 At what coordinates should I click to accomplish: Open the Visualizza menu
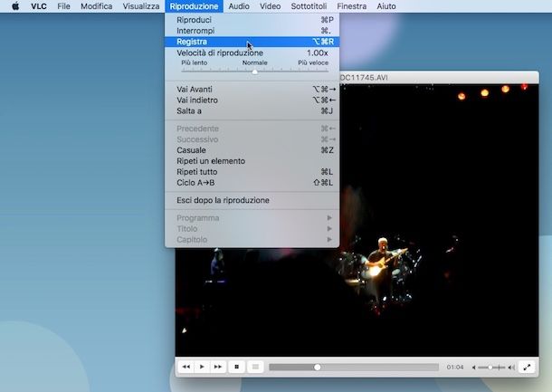tap(141, 6)
